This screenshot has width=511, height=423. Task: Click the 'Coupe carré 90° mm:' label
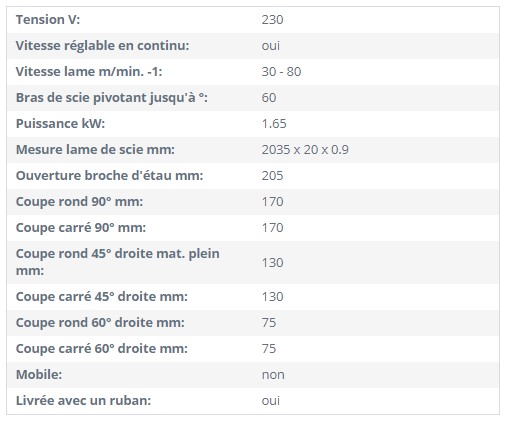coord(81,228)
